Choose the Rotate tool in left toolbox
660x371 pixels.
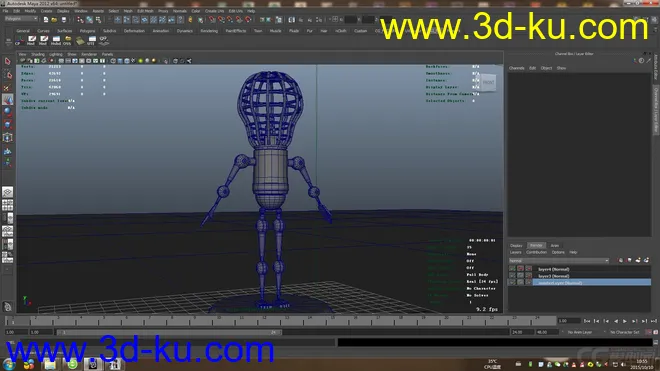click(x=8, y=112)
